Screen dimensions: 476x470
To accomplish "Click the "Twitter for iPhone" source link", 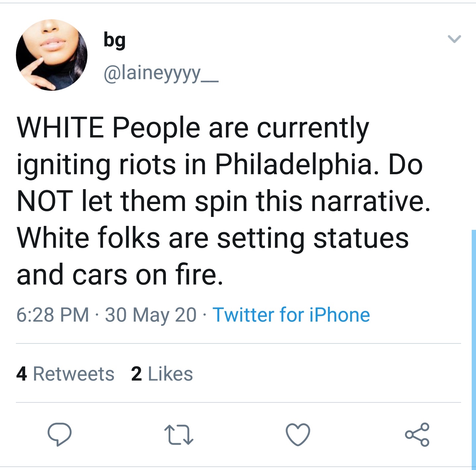I will [x=291, y=315].
